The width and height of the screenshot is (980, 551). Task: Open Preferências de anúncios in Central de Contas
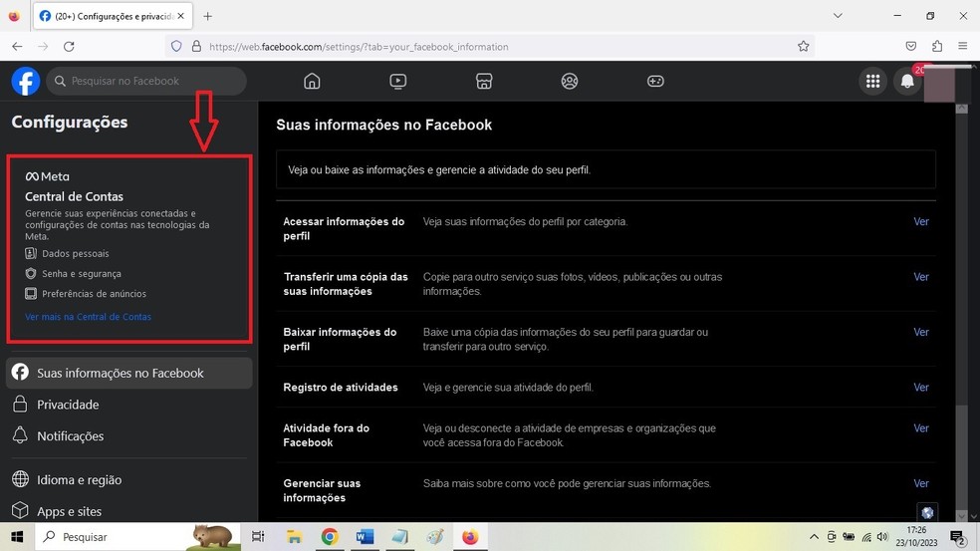pos(94,293)
